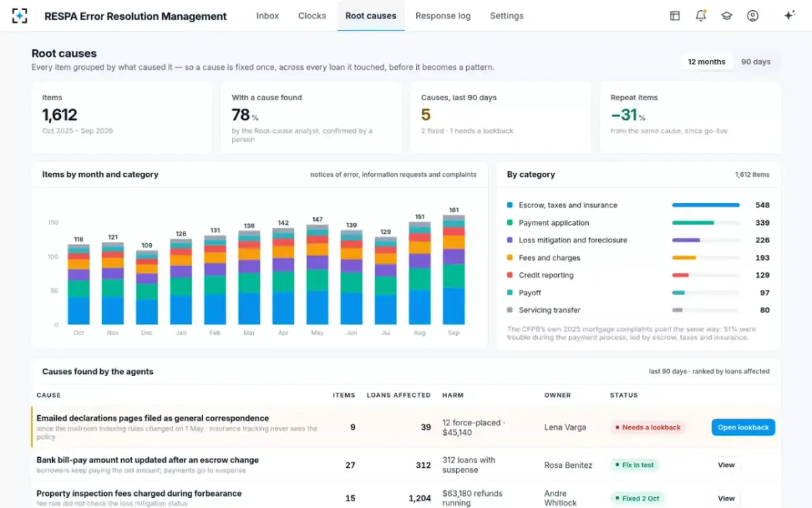Click the 'Causes found by the agents' heading

(x=97, y=372)
